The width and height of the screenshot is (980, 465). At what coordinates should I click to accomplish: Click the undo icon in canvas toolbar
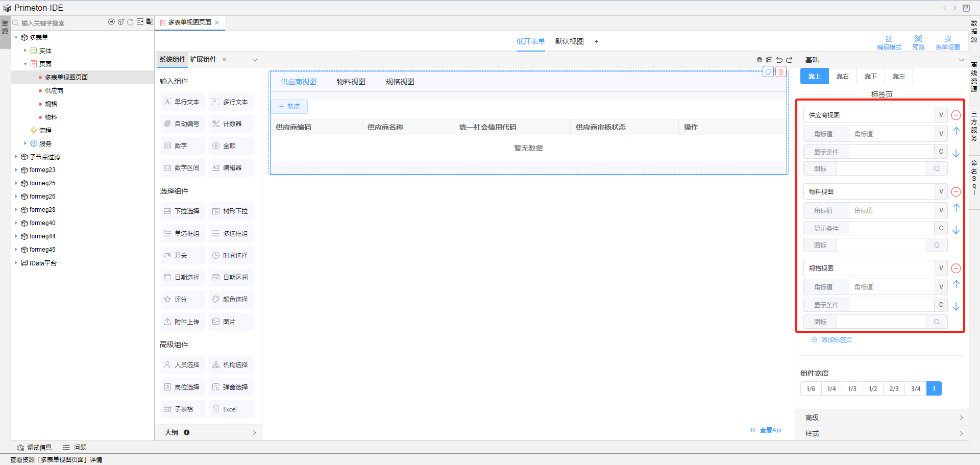click(x=779, y=60)
